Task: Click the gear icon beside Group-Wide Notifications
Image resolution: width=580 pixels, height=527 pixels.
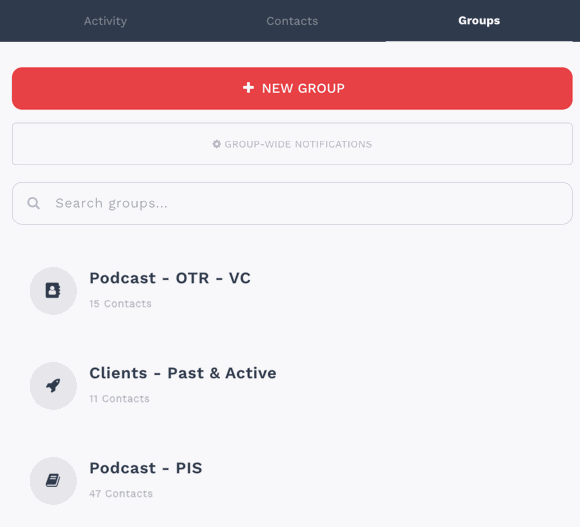Action: (216, 144)
